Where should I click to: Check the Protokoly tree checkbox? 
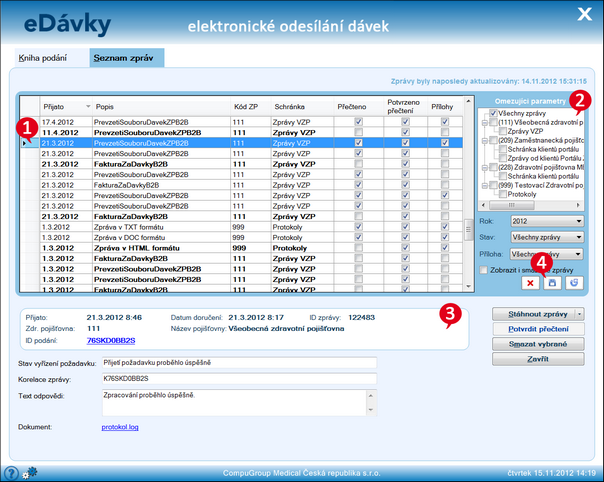click(502, 194)
